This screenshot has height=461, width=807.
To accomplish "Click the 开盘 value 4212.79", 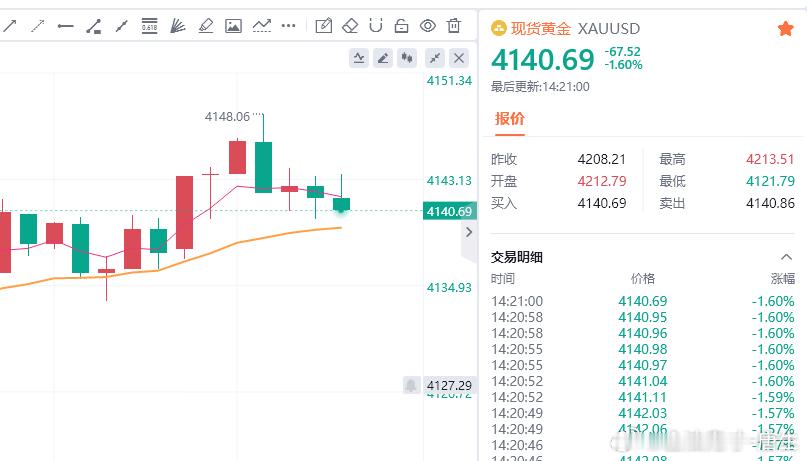I will (x=602, y=181).
